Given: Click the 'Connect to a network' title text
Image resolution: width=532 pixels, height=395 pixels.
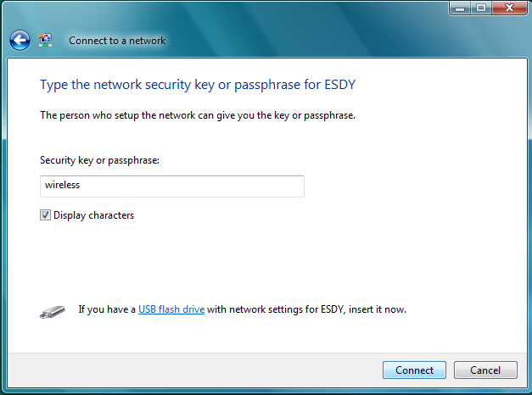Looking at the screenshot, I should [117, 41].
